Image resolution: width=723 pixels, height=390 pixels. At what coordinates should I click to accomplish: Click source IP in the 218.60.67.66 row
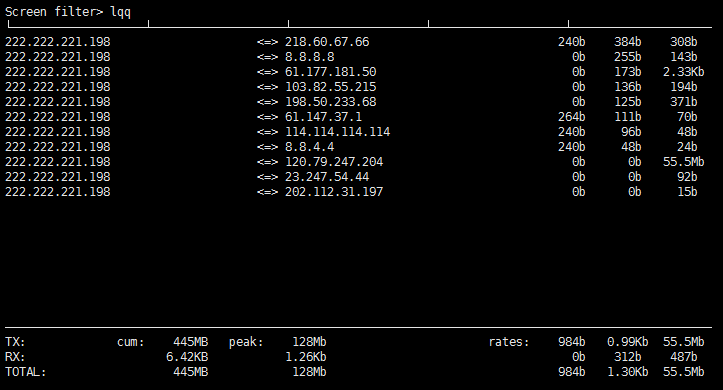point(58,42)
